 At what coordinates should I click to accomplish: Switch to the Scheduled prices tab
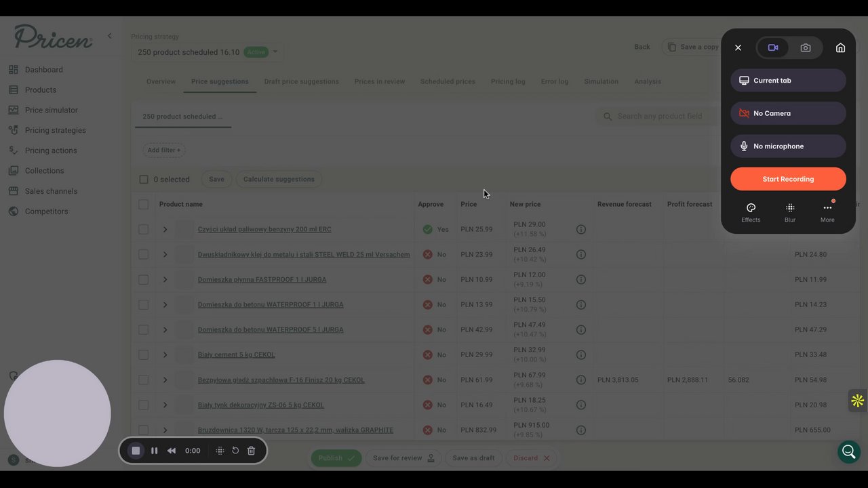coord(448,81)
